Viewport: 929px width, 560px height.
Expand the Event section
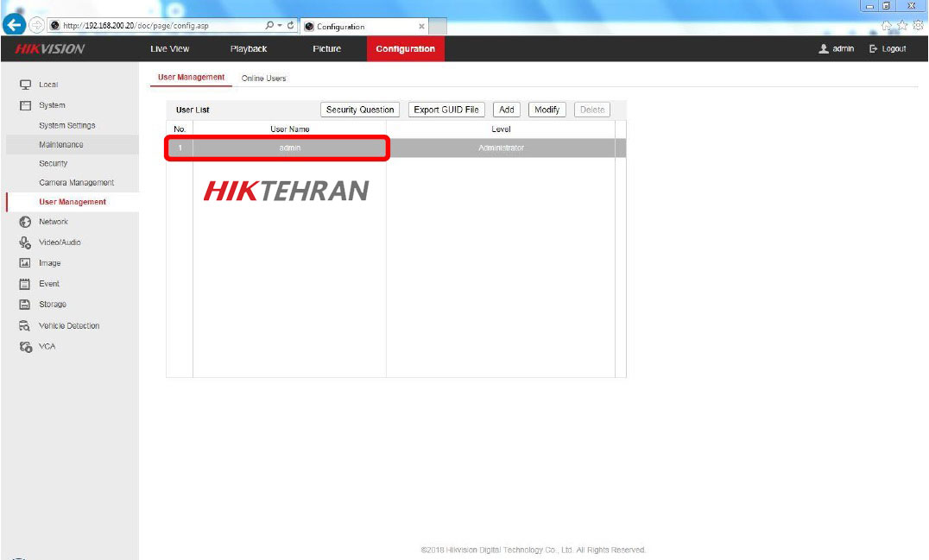[x=49, y=284]
